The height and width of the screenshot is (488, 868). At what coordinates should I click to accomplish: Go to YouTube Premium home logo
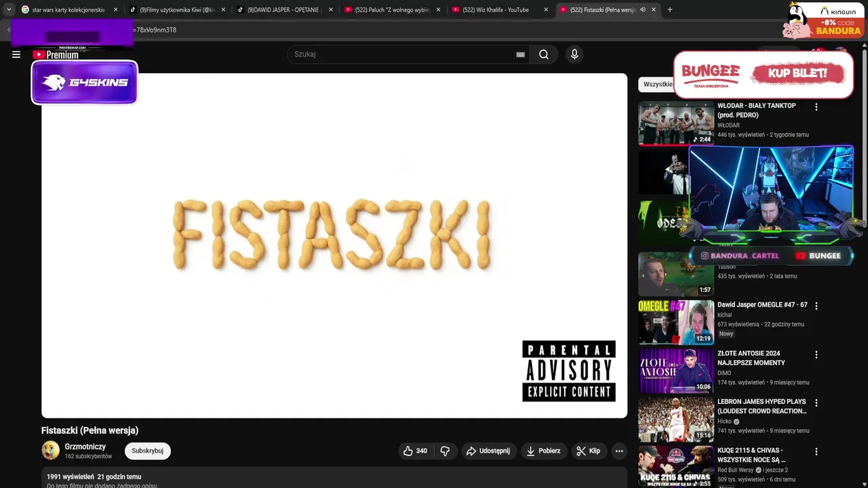pos(56,55)
